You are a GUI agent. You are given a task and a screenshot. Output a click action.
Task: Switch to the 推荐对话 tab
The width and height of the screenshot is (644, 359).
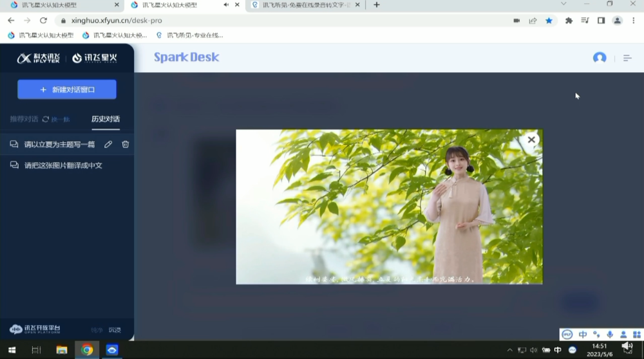24,119
